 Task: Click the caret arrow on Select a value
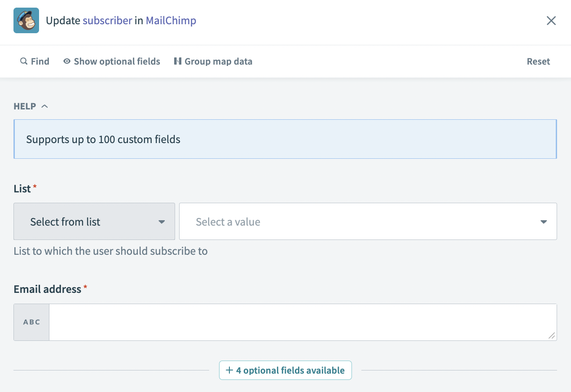[544, 222]
